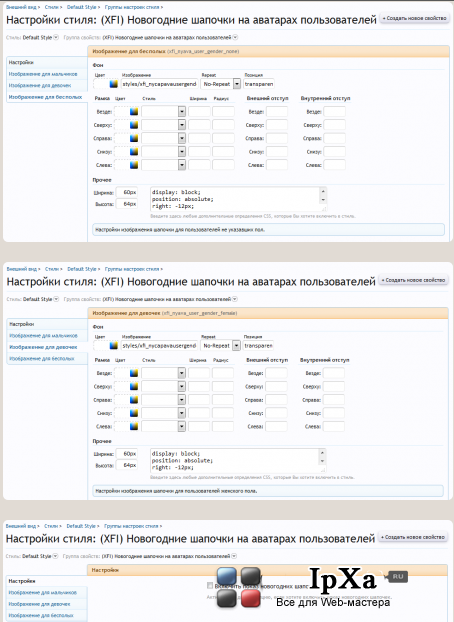This screenshot has height=622, width=454.
Task: Click Везде border color field in бесполых panel
Action: (x=121, y=111)
